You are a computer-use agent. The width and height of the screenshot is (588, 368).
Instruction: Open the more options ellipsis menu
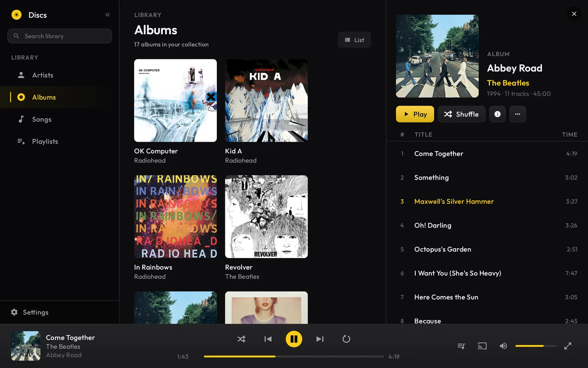517,114
